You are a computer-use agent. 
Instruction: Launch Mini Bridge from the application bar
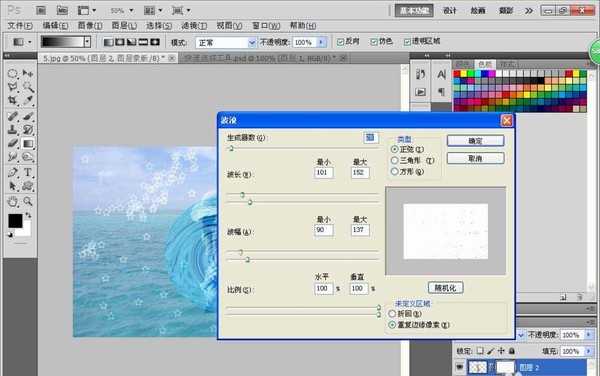coord(62,10)
